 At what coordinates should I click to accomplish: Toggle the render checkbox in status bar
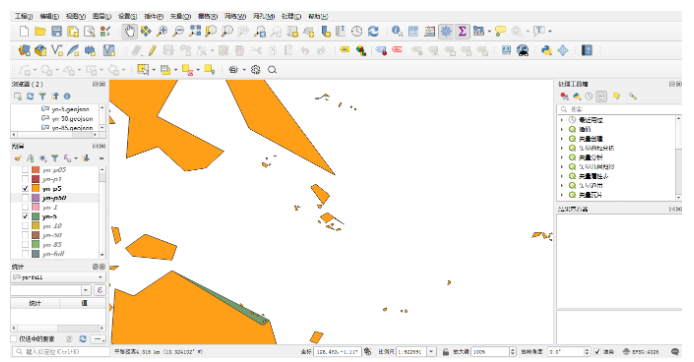[x=597, y=352]
